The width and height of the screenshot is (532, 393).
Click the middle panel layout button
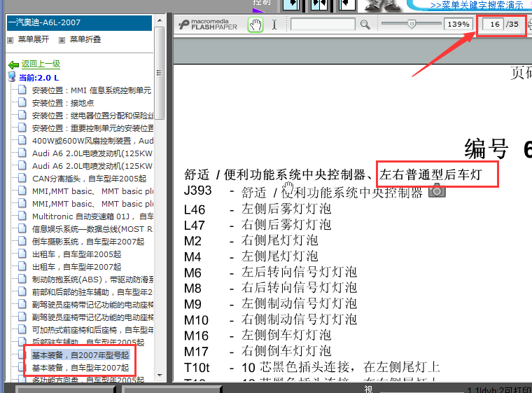319,5
